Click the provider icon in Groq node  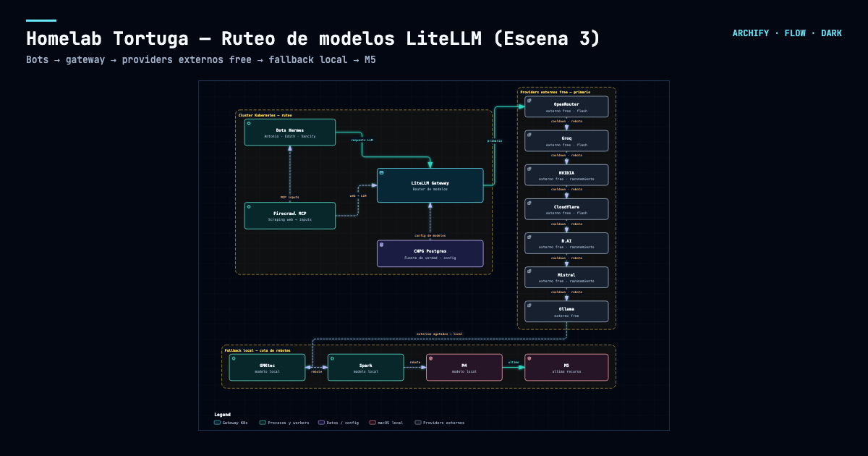(x=529, y=134)
